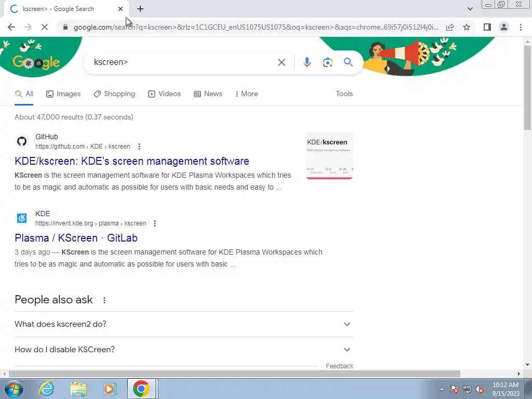Open a new tab with the plus button
Image resolution: width=532 pixels, height=399 pixels.
point(140,9)
